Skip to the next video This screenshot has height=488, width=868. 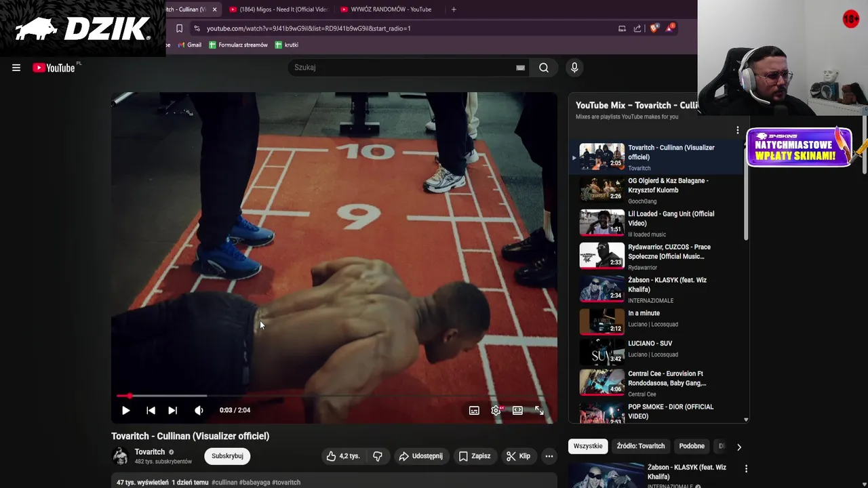point(173,410)
